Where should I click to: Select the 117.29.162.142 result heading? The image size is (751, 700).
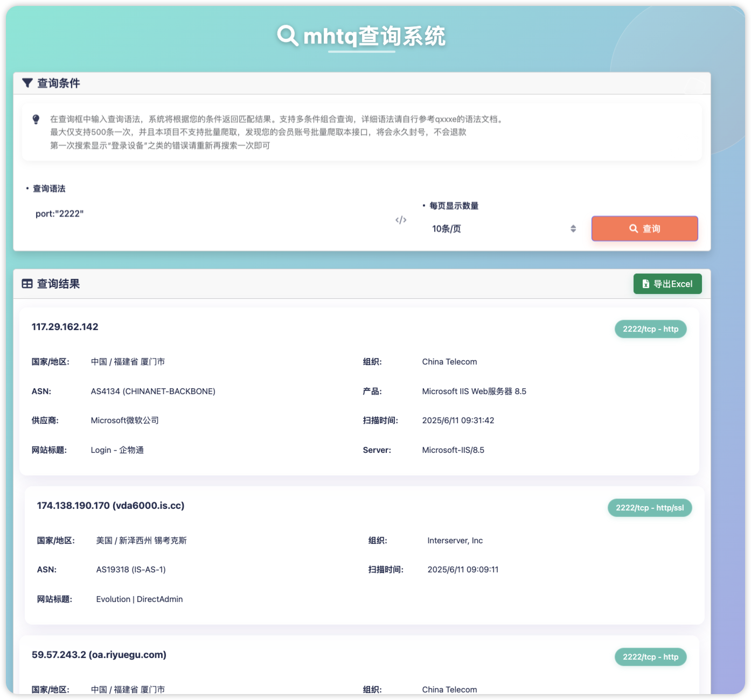(x=65, y=327)
